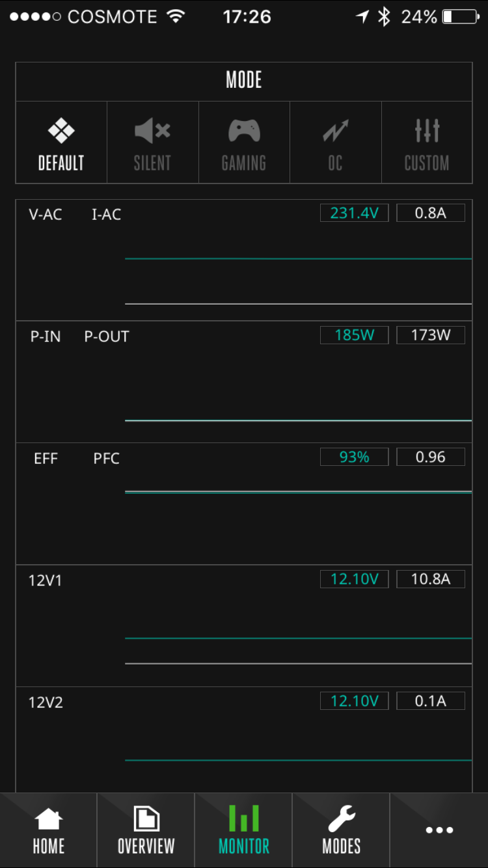Open Modes wrench icon
Viewport: 488px width, 868px height.
342,819
